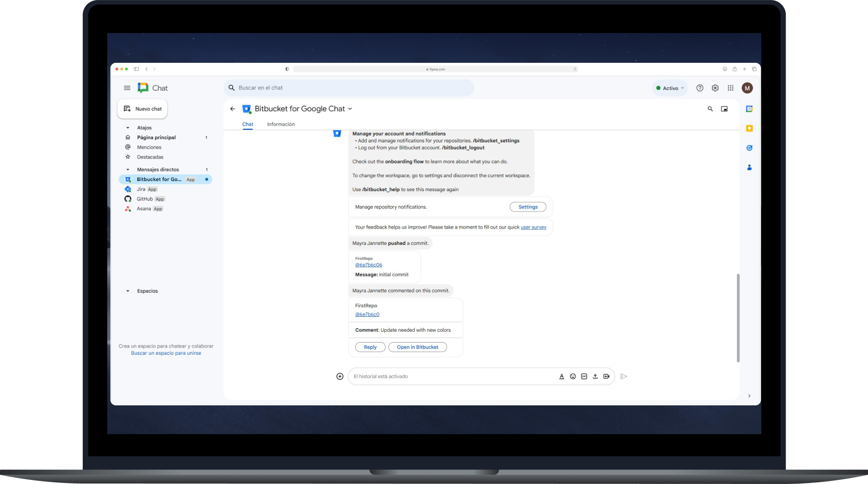Click the Nuevo chat button
Viewport: 868px width, 484px height.
point(142,109)
